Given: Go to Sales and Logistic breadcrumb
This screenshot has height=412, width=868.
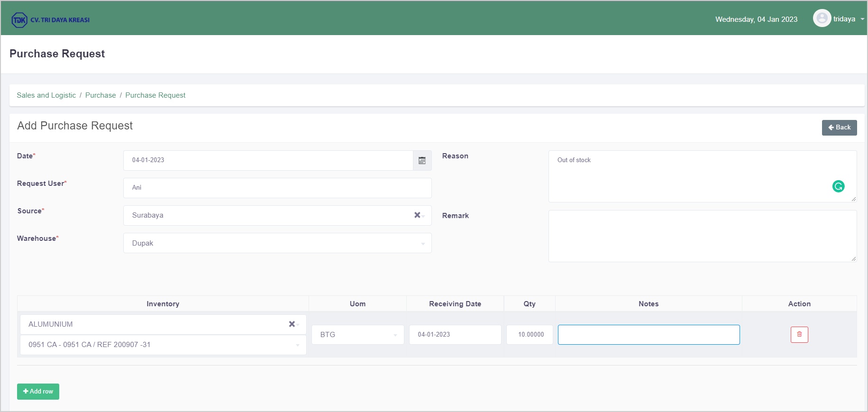Looking at the screenshot, I should point(46,95).
